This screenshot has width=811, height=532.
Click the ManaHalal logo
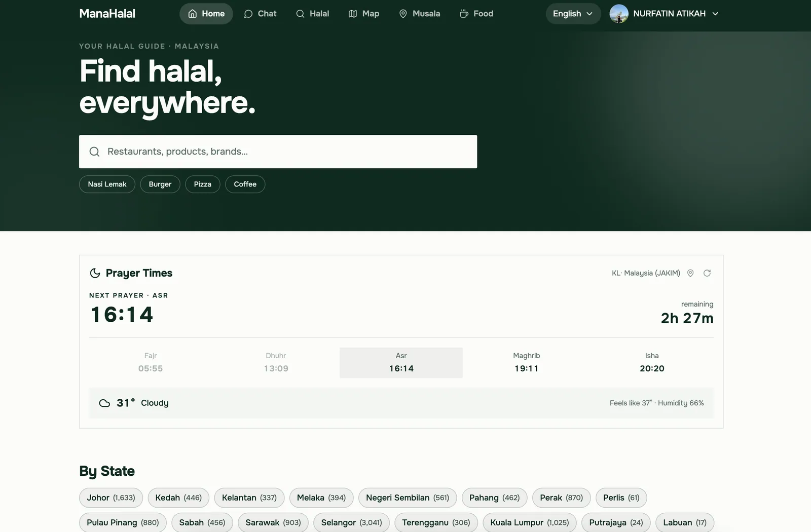(x=107, y=14)
